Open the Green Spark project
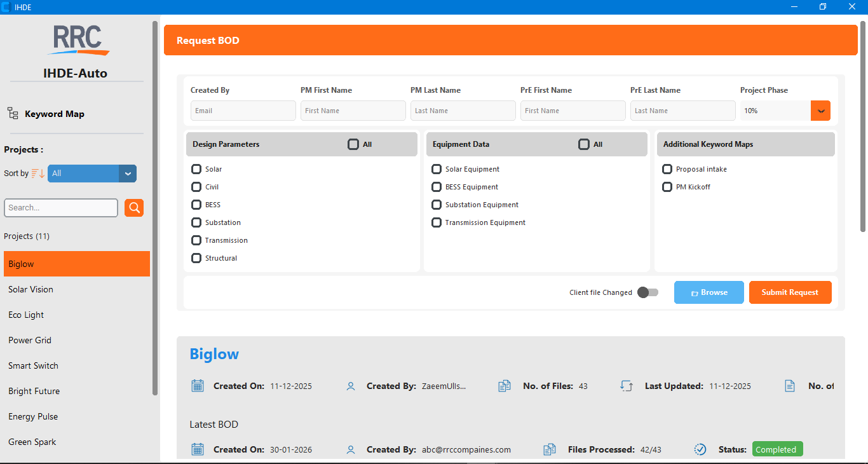 pyautogui.click(x=77, y=442)
